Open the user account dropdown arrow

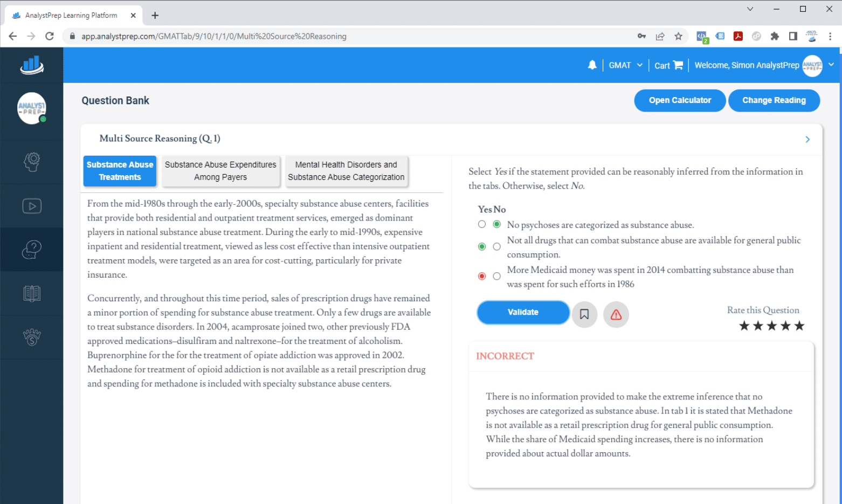pos(831,65)
